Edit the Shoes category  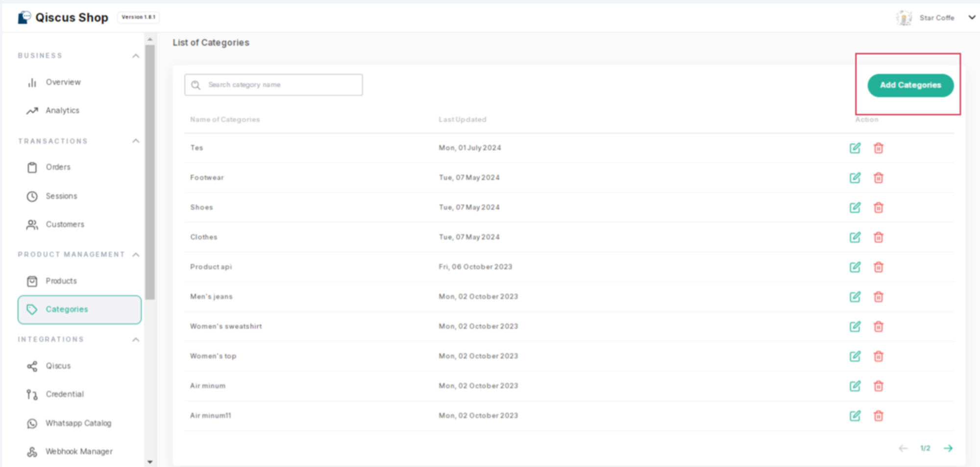[855, 208]
